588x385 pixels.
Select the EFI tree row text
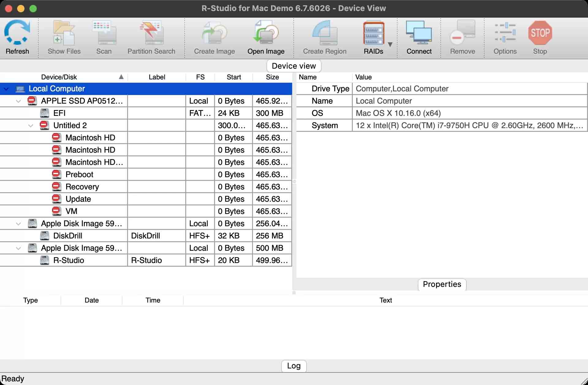59,113
